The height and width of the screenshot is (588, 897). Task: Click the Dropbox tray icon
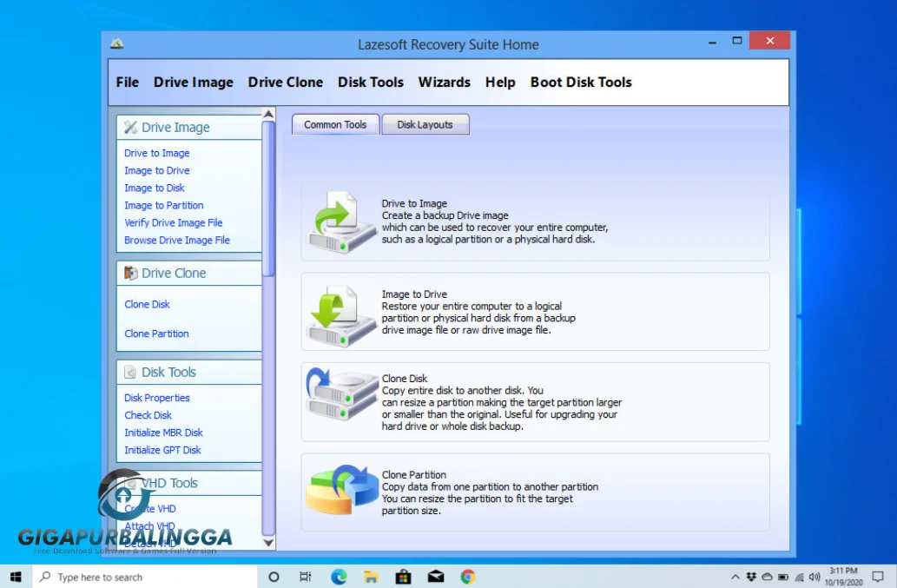point(751,577)
